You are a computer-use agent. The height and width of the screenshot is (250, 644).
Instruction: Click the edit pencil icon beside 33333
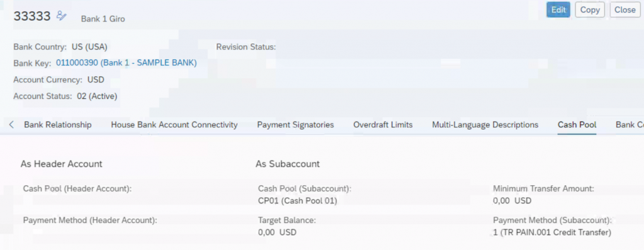click(61, 16)
